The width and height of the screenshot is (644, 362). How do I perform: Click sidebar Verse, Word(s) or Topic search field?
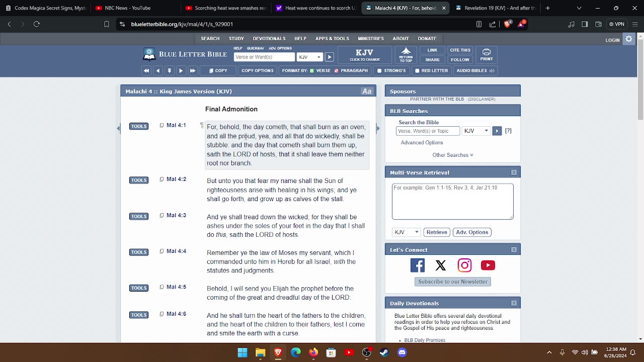[x=428, y=131]
